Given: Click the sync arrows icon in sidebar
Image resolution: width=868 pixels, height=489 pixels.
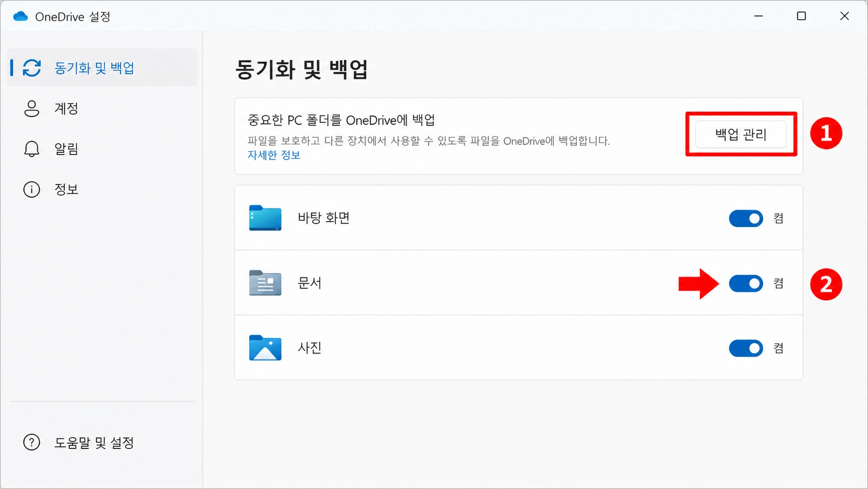Looking at the screenshot, I should (32, 68).
